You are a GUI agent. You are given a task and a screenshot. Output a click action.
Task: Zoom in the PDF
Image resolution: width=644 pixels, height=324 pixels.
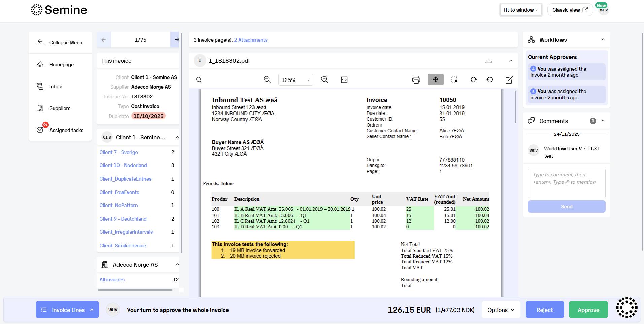[325, 79]
